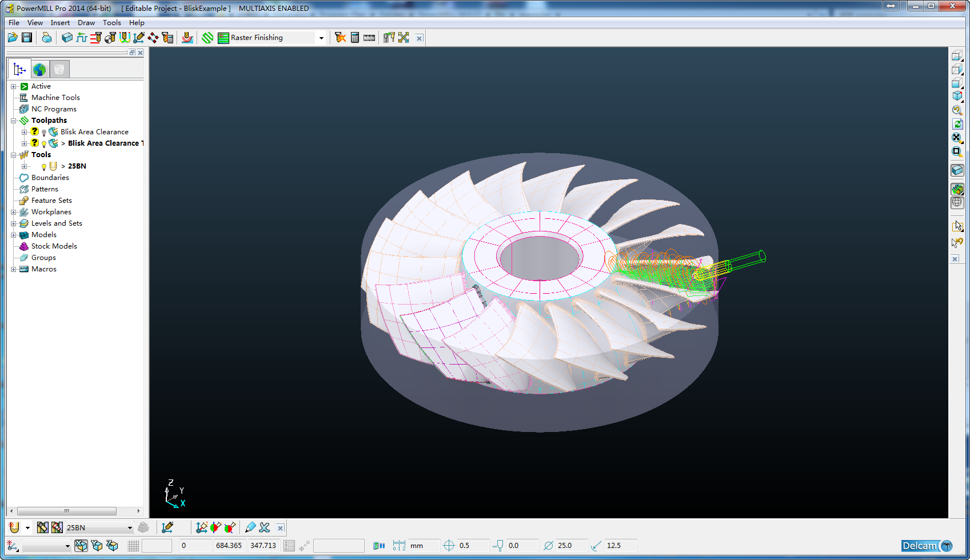
Task: Open Rapid Move Heights icon
Action: coord(96,38)
